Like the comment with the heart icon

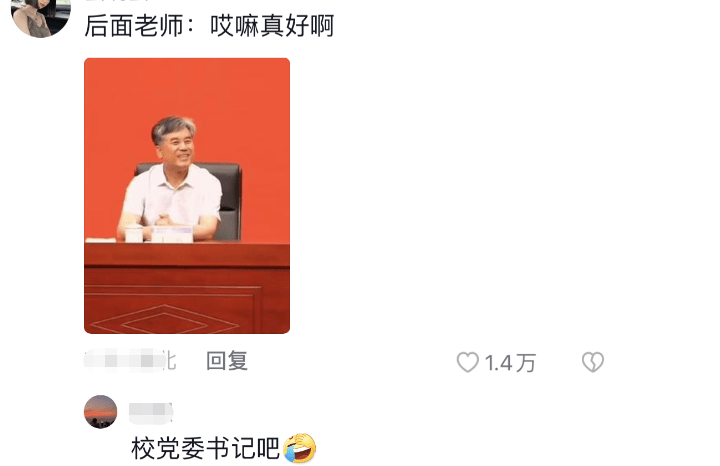coord(467,362)
